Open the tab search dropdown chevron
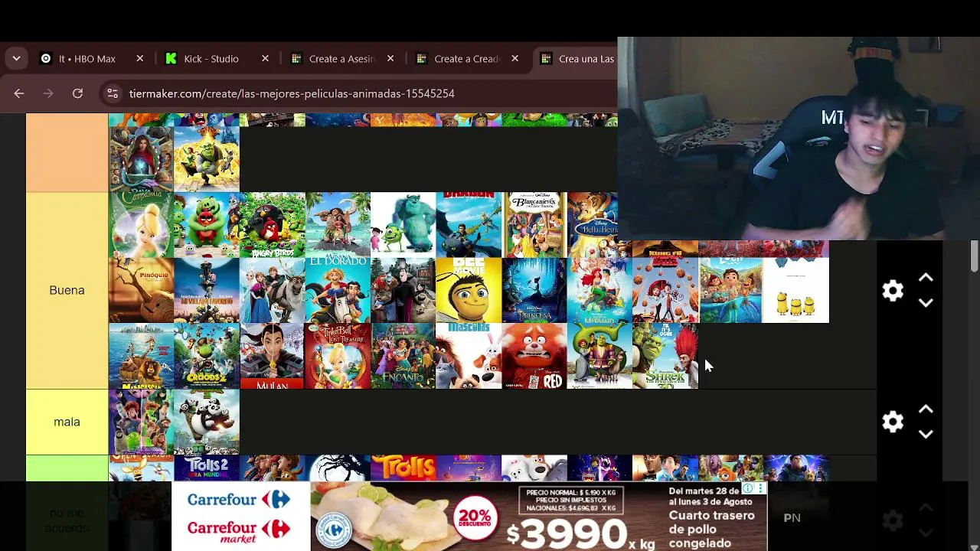Image resolution: width=980 pixels, height=551 pixels. tap(16, 59)
